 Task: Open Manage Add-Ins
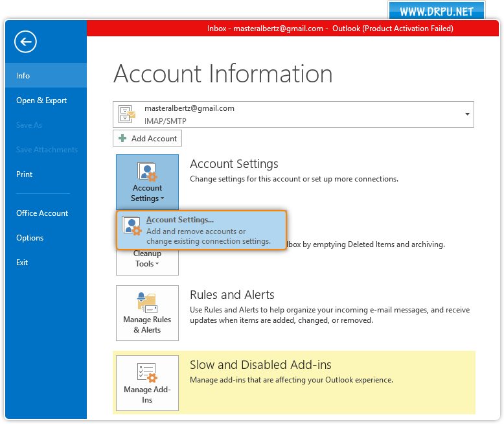pos(147,383)
